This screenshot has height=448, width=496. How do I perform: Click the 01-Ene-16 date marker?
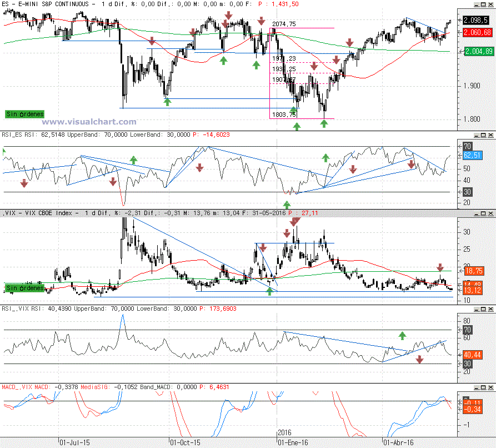coord(293,442)
